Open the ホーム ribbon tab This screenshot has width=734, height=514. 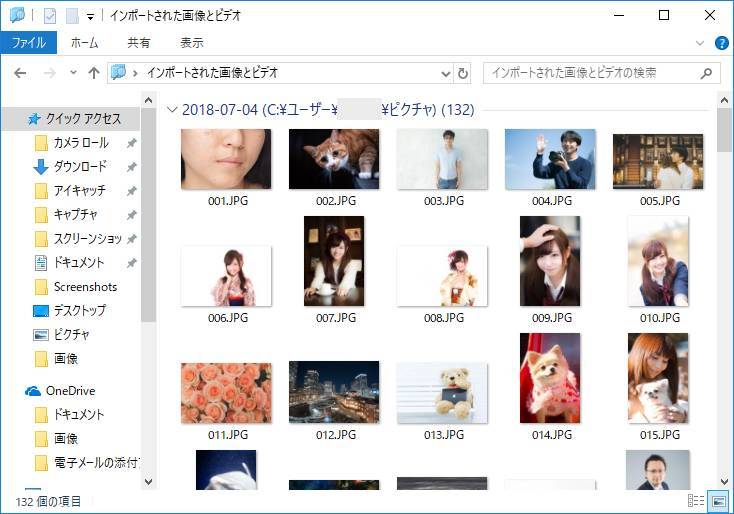tap(85, 43)
